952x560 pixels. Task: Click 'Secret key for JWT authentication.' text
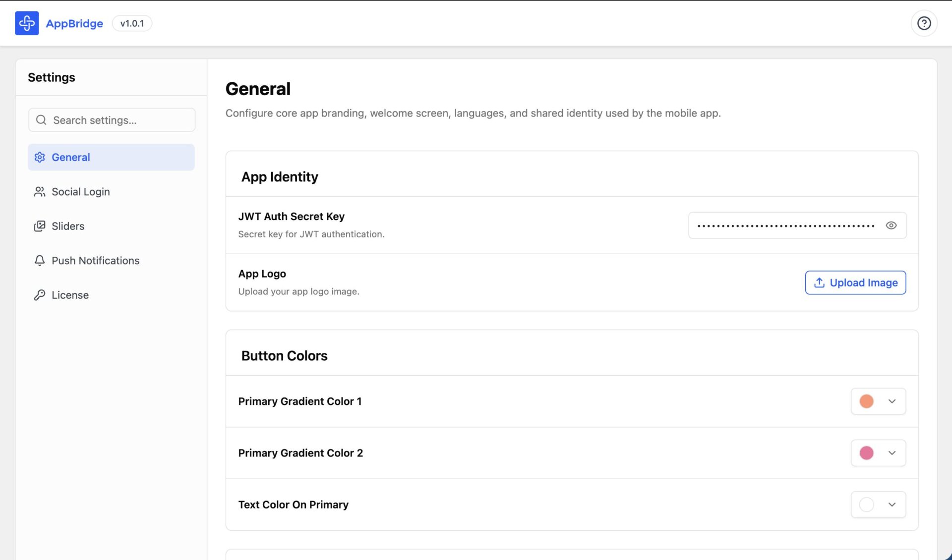coord(311,234)
